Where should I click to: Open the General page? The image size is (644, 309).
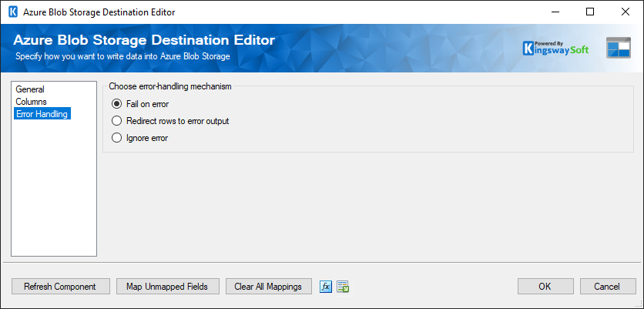click(x=30, y=89)
